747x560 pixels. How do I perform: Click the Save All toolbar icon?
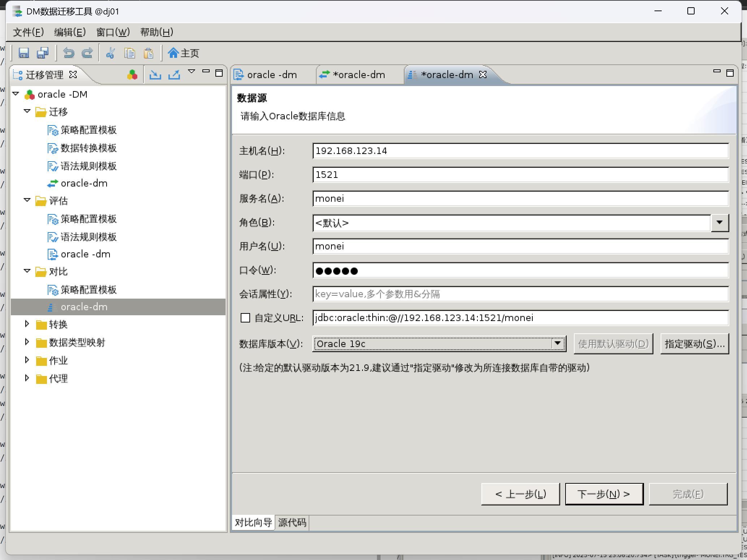pos(43,53)
